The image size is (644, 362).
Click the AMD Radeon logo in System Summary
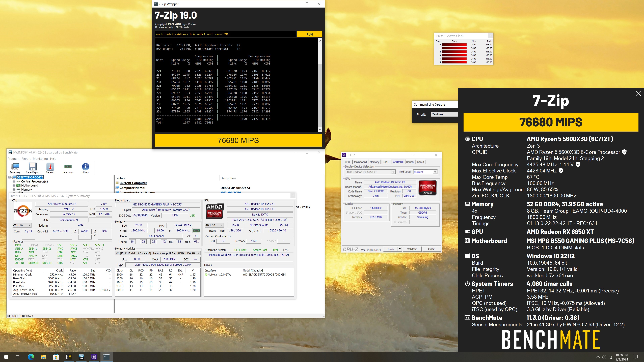(x=214, y=211)
